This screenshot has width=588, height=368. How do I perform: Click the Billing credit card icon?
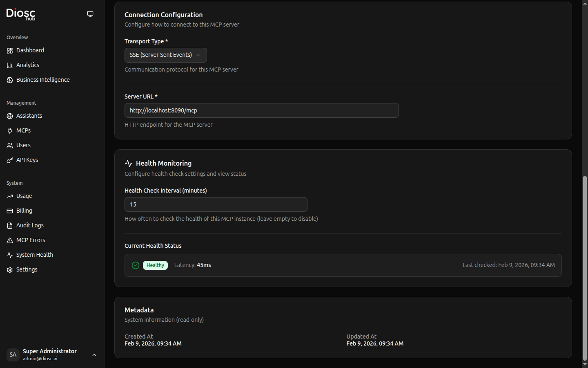pos(10,211)
